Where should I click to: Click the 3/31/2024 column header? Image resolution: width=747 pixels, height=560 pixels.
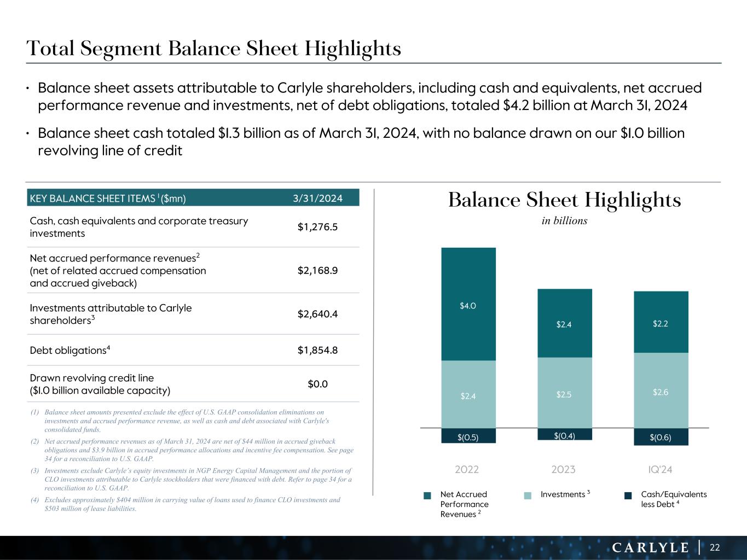317,199
